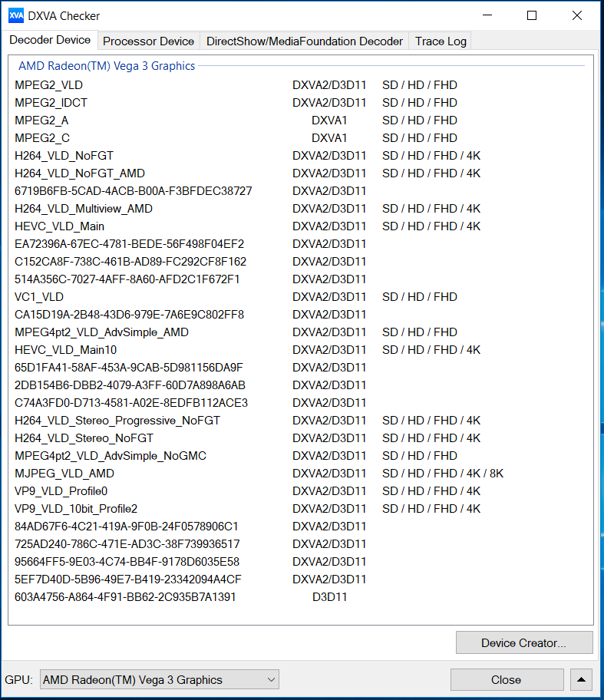Viewport: 604px width, 700px height.
Task: Select the MPEG4pt2_VLD_AdvSimple_NoGMC row
Action: point(299,456)
